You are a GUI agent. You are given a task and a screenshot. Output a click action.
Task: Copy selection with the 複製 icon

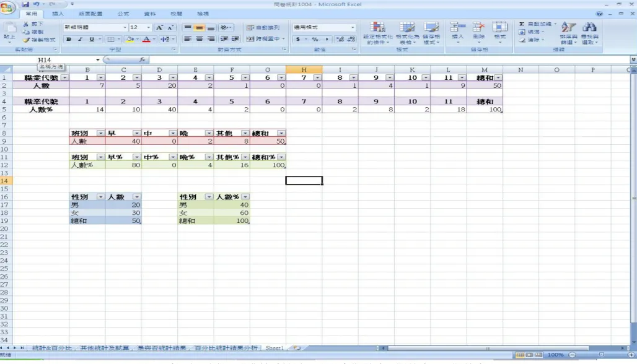33,32
